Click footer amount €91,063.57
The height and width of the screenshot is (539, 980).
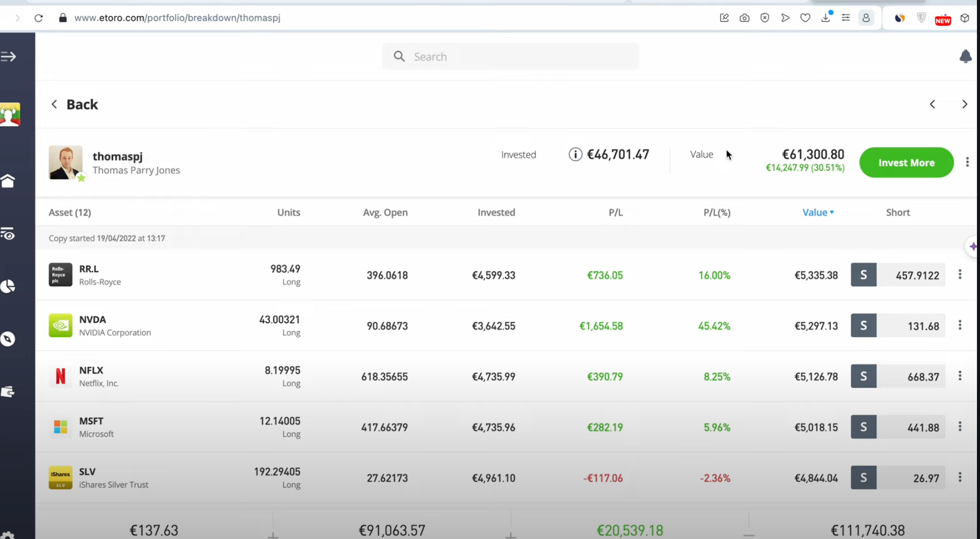click(392, 530)
